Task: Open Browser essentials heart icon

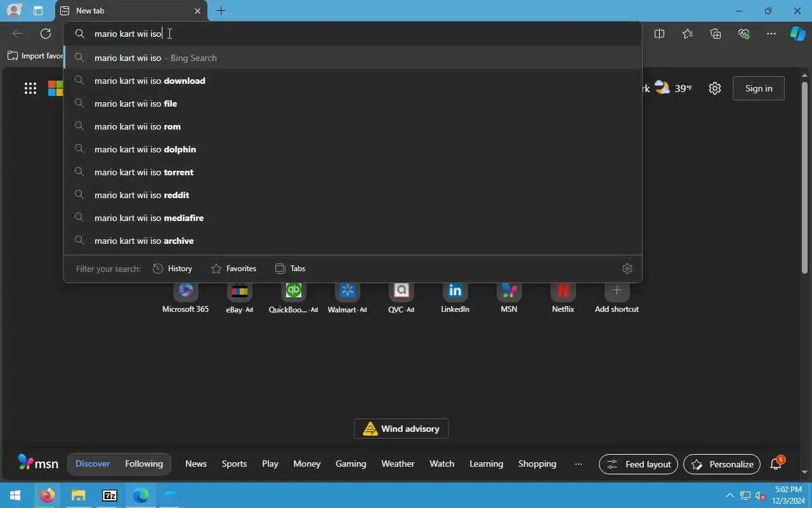Action: coord(743,34)
